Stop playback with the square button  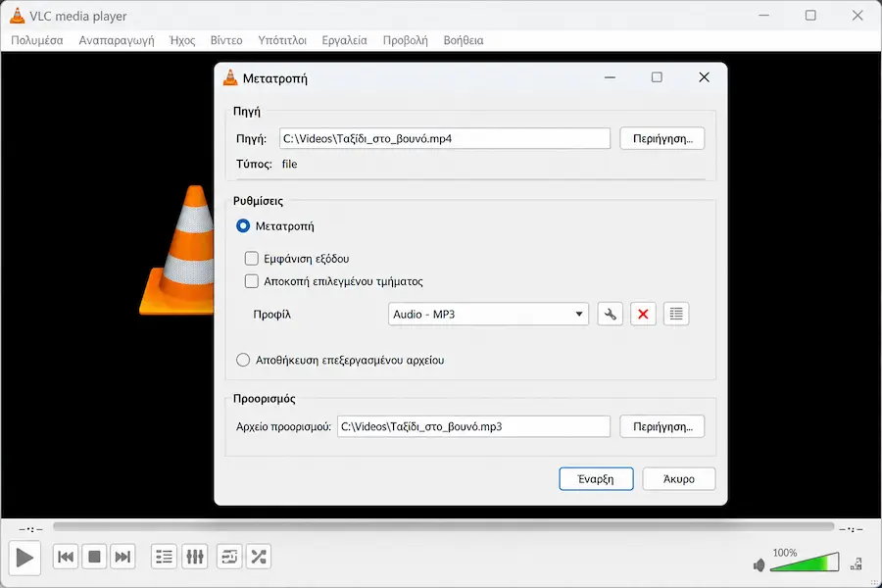point(94,557)
